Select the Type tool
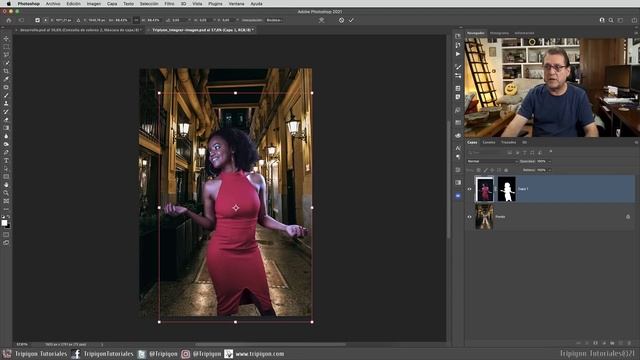This screenshot has width=640, height=360. click(6, 160)
